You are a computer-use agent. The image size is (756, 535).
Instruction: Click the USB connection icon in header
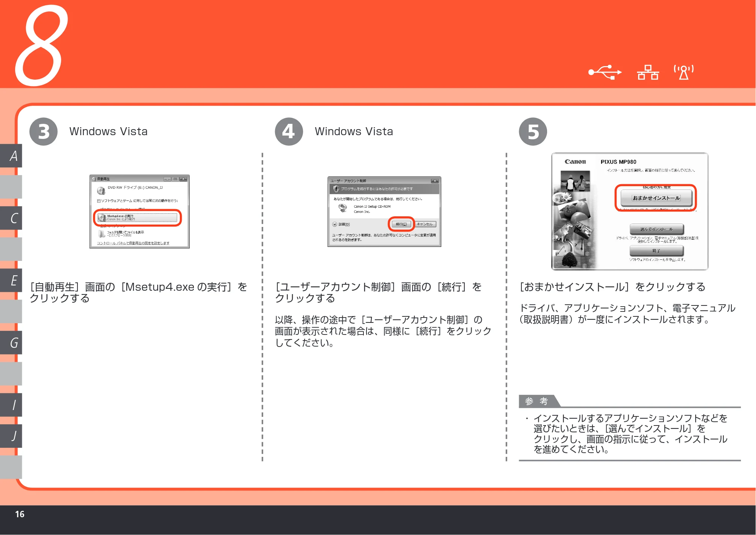tap(604, 72)
